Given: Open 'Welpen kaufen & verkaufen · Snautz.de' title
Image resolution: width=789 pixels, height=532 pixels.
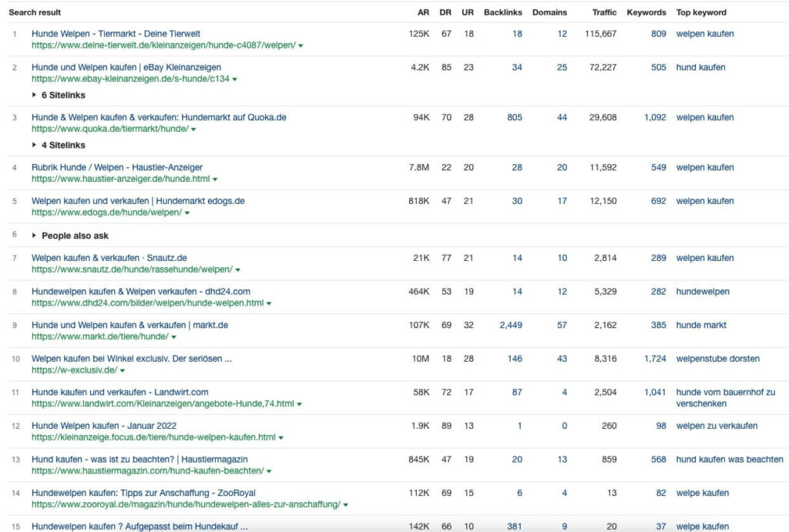Looking at the screenshot, I should point(109,258).
